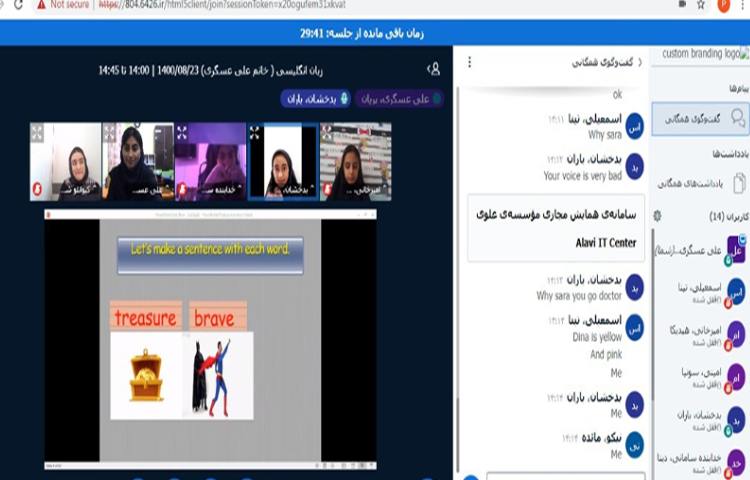Click the shared notes document icon

(739, 184)
